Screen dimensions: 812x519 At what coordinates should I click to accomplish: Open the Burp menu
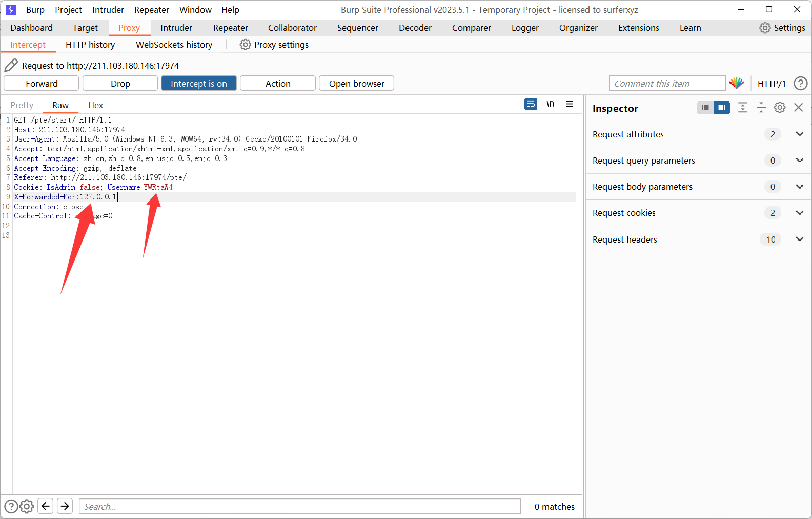pyautogui.click(x=35, y=10)
